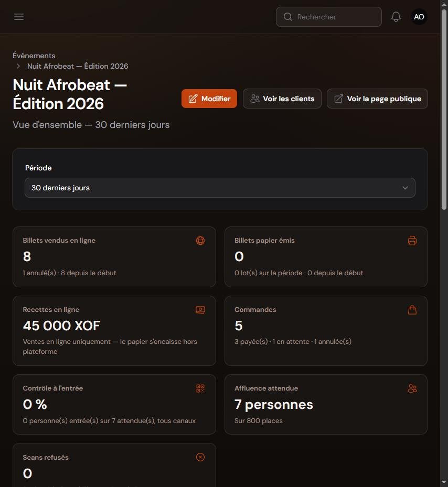Click '3 payée(s) · 1 en attente · 1 annulée(s)' text
The width and height of the screenshot is (448, 487).
(293, 341)
